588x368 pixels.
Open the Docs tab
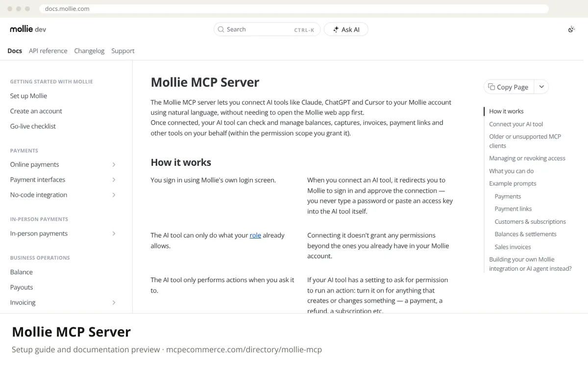click(15, 51)
